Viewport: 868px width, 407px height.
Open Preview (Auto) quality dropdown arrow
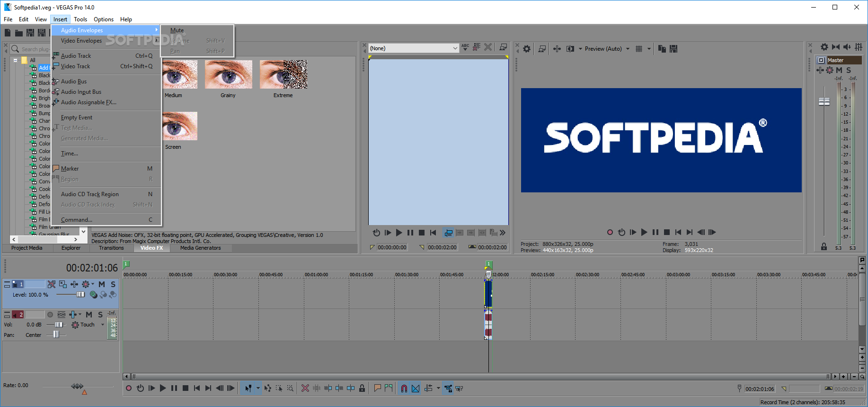tap(628, 49)
